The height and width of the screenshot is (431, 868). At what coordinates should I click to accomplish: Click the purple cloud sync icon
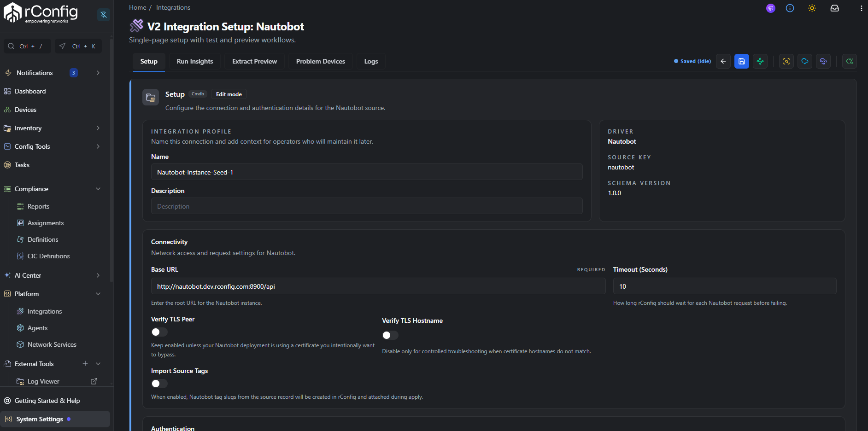coord(823,61)
